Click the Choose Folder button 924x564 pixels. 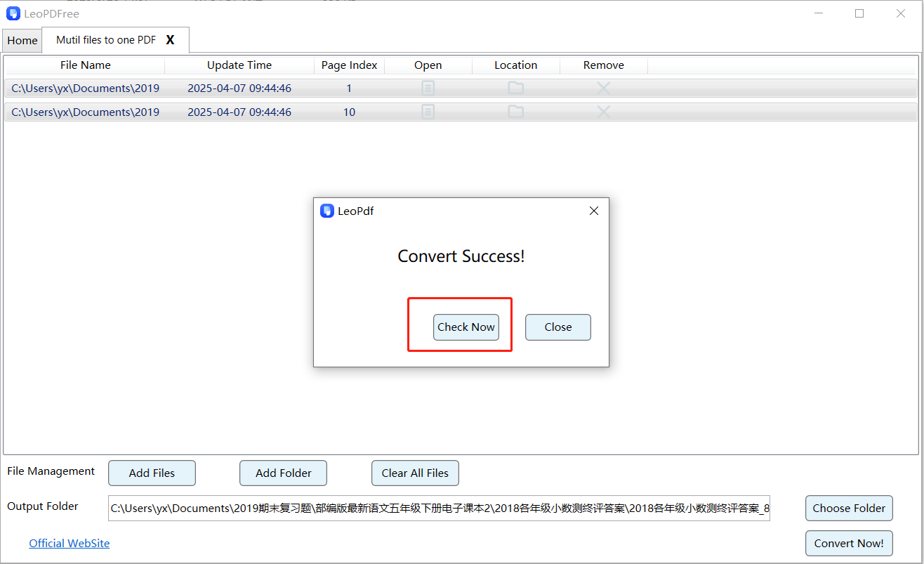coord(849,509)
